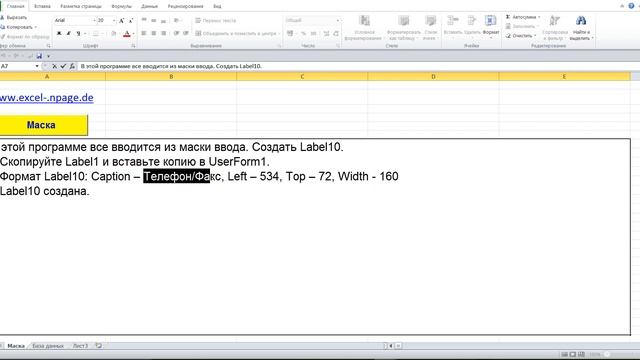Click the Сортировка и фильтр icon
The image size is (640, 360).
point(555,20)
